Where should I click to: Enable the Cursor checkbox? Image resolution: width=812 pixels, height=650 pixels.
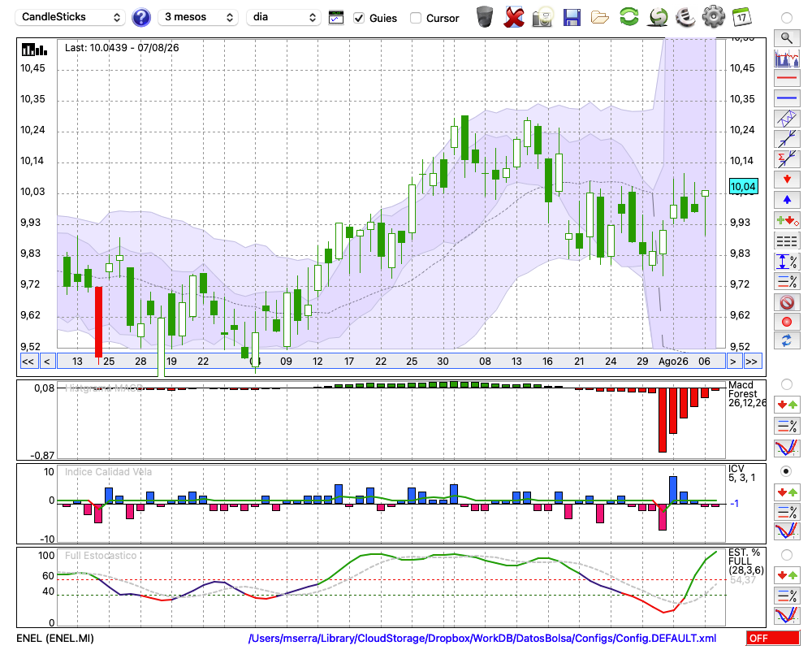click(x=415, y=18)
